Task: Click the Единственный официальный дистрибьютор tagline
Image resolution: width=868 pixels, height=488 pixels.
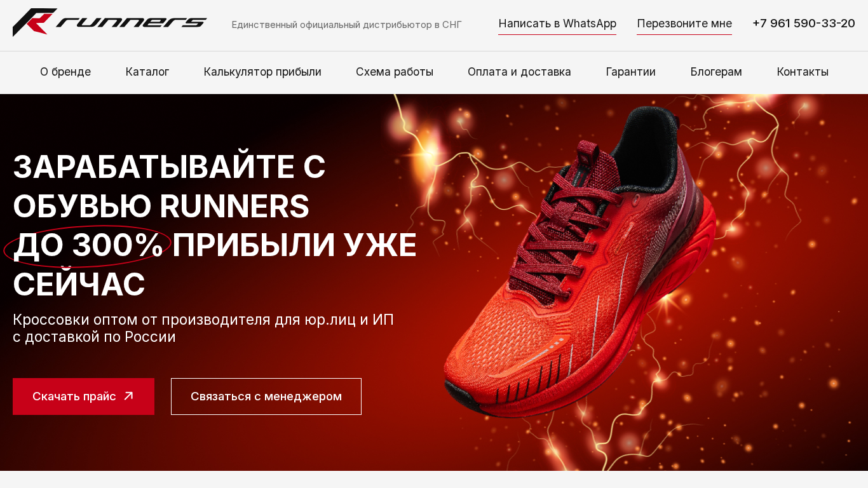Action: click(346, 25)
